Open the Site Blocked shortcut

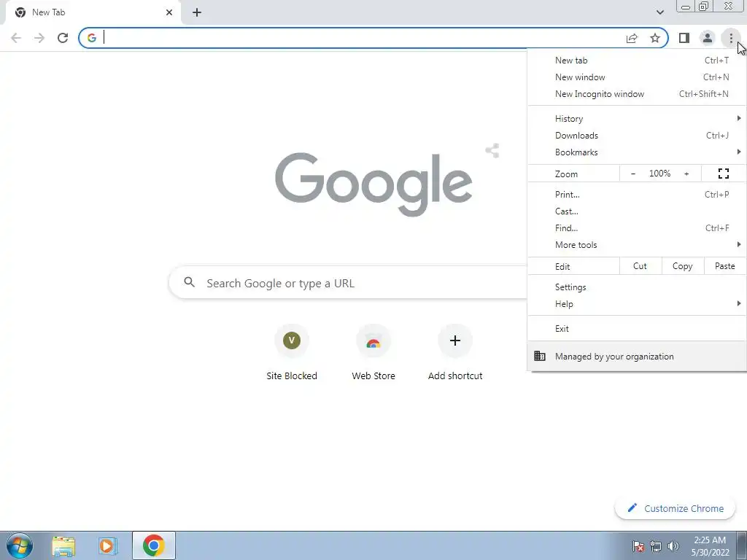pyautogui.click(x=292, y=353)
